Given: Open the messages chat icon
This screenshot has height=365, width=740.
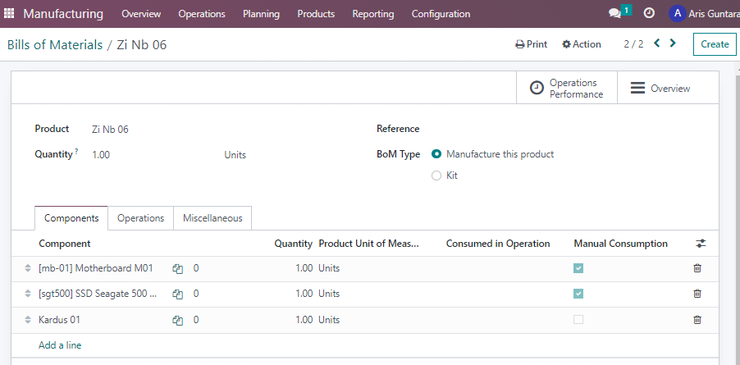Looking at the screenshot, I should tap(615, 14).
